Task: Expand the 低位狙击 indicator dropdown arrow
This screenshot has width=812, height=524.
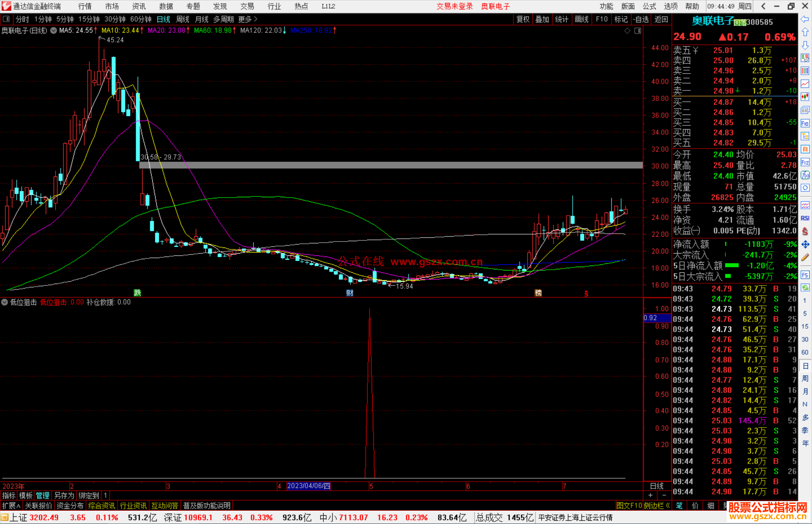Action: tap(5, 302)
